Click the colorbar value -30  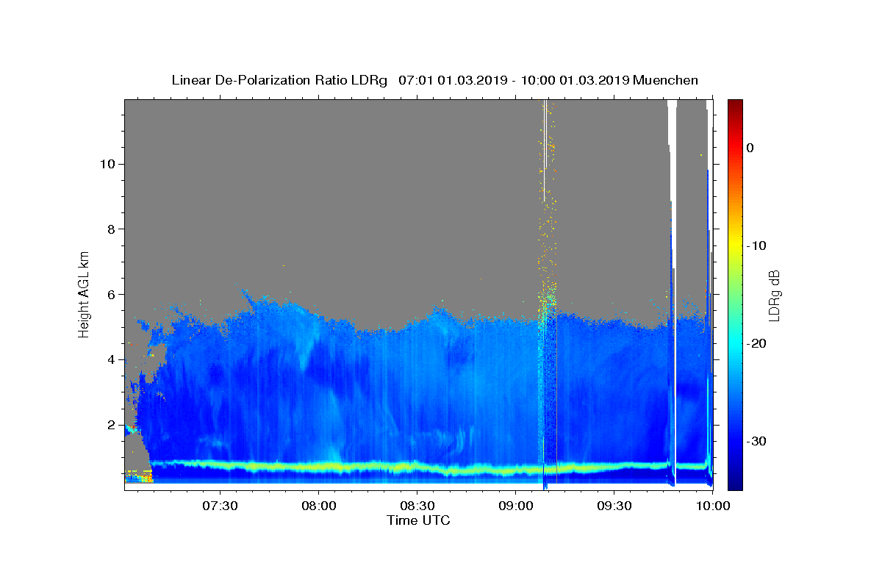coord(757,441)
